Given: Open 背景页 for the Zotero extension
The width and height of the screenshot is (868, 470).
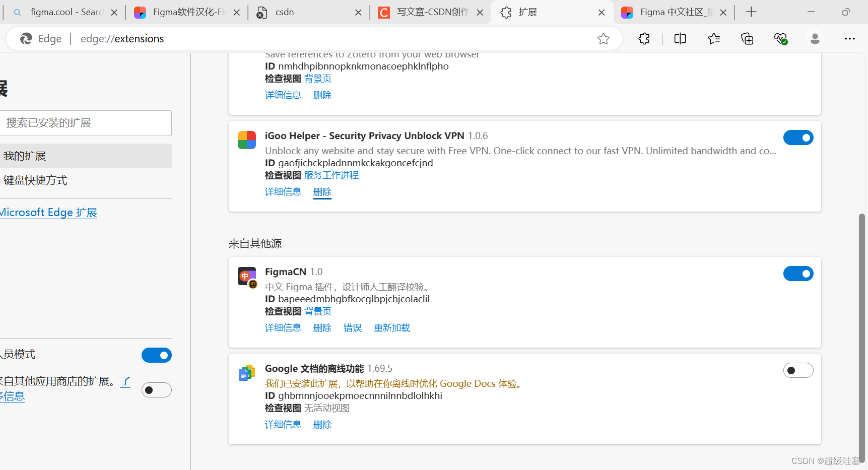Looking at the screenshot, I should [x=318, y=79].
